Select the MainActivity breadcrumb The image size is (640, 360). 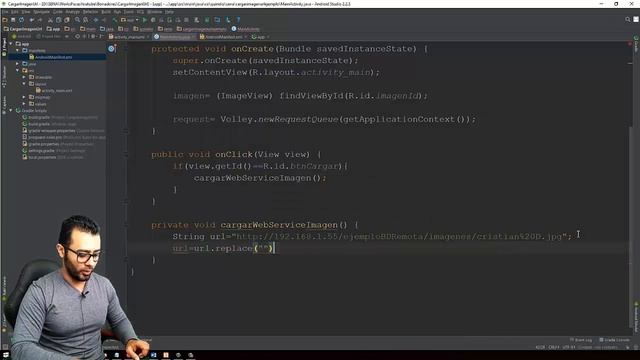tap(245, 29)
